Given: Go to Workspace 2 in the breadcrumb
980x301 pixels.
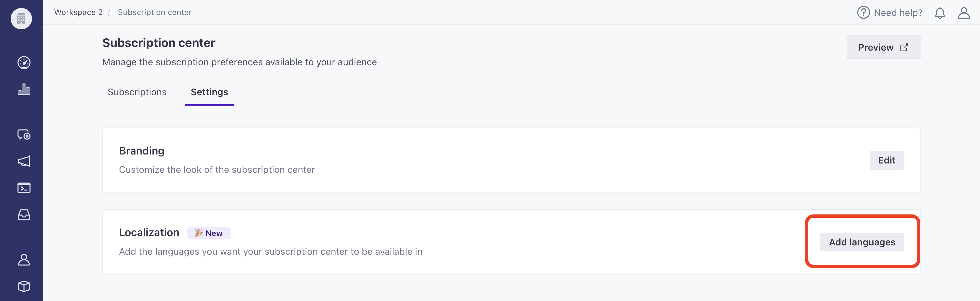Looking at the screenshot, I should click(78, 12).
